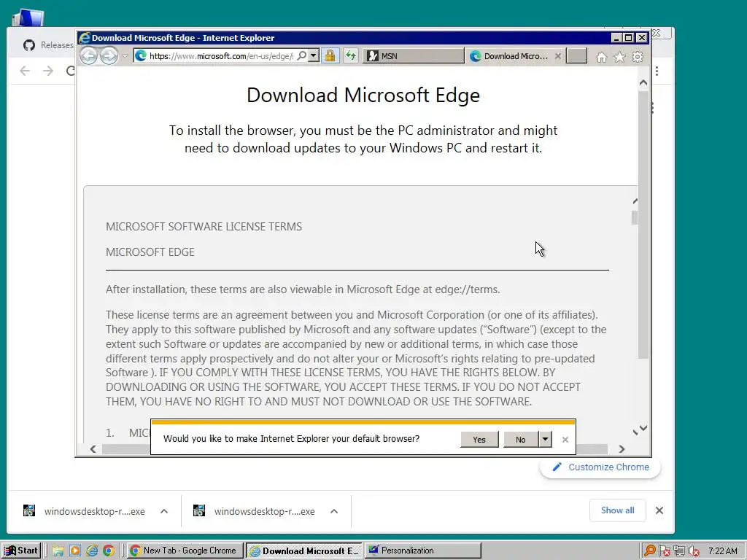Click the magnifier tray icon

click(x=649, y=551)
